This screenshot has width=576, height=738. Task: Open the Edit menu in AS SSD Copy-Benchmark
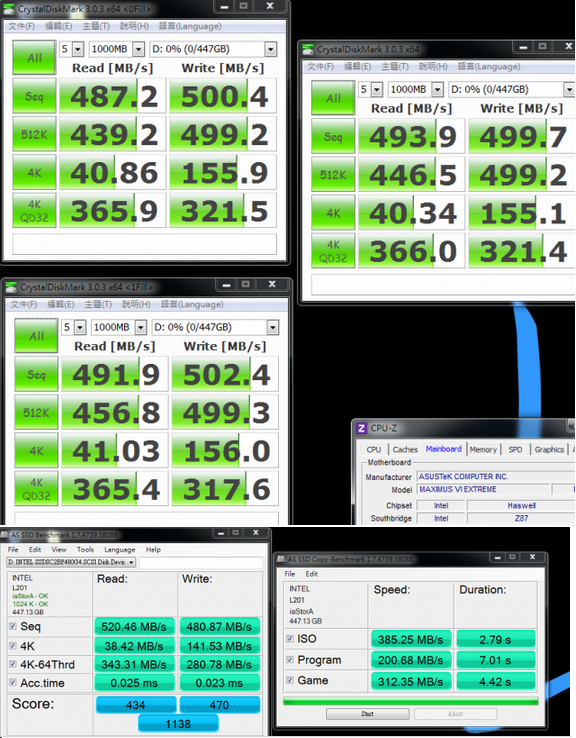[312, 574]
